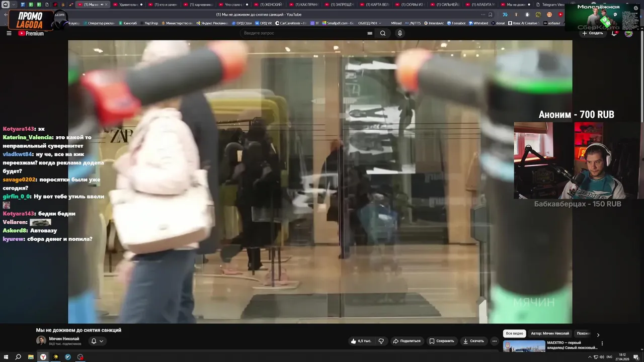Open YouTube notifications bell at top
644x362 pixels.
point(614,33)
